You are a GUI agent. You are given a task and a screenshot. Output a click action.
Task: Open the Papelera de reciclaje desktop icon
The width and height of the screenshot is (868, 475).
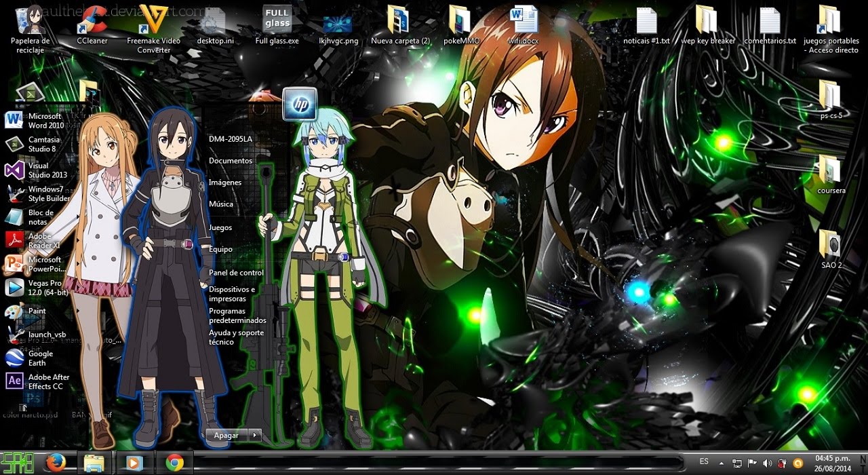point(31,28)
